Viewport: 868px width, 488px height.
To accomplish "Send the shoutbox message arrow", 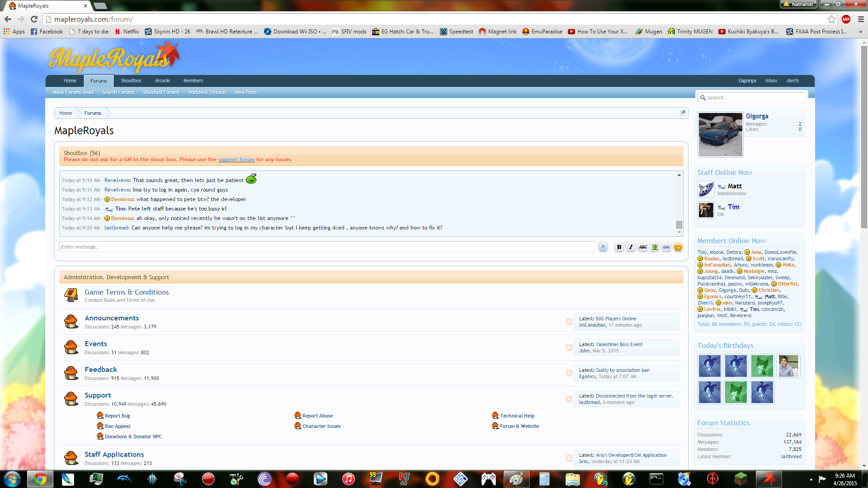I will [603, 247].
